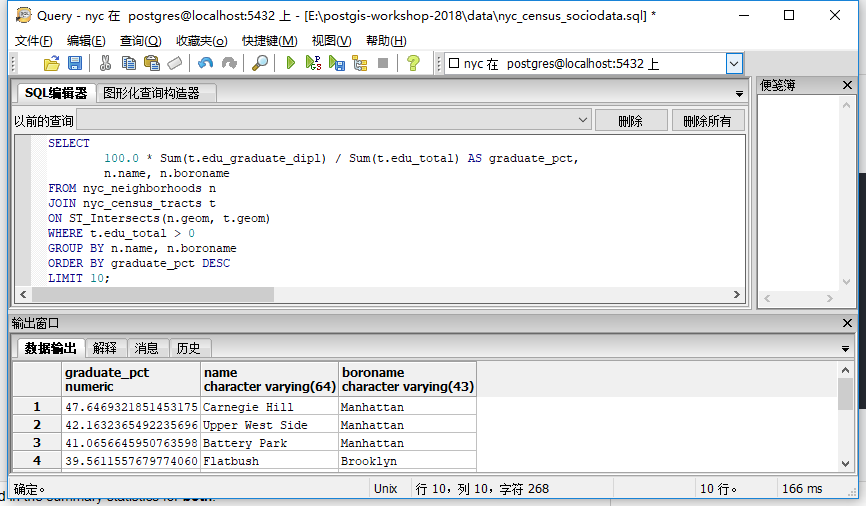Select the 数据输出 tab

pos(50,348)
